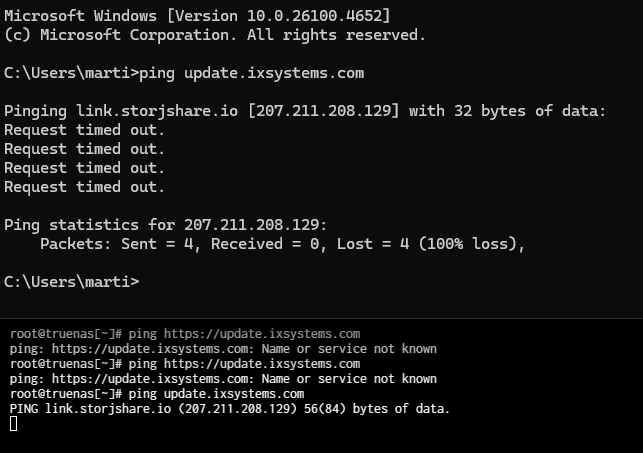Click the TrueNAS shell cursor block
The width and height of the screenshot is (643, 453).
(13, 424)
